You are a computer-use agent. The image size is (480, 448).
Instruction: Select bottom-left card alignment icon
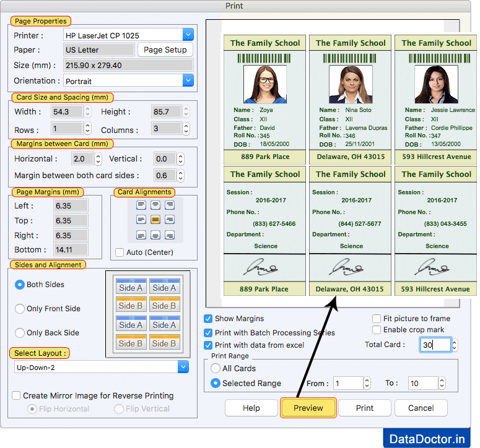click(x=141, y=235)
